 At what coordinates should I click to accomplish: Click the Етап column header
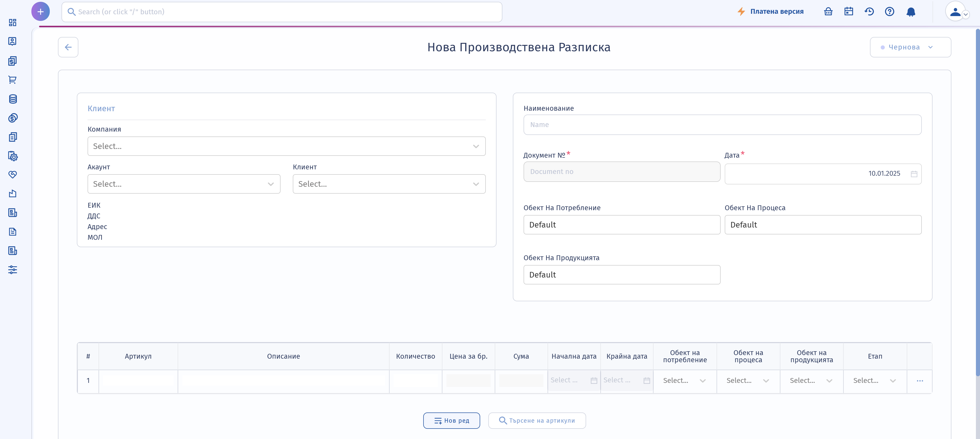click(x=875, y=357)
